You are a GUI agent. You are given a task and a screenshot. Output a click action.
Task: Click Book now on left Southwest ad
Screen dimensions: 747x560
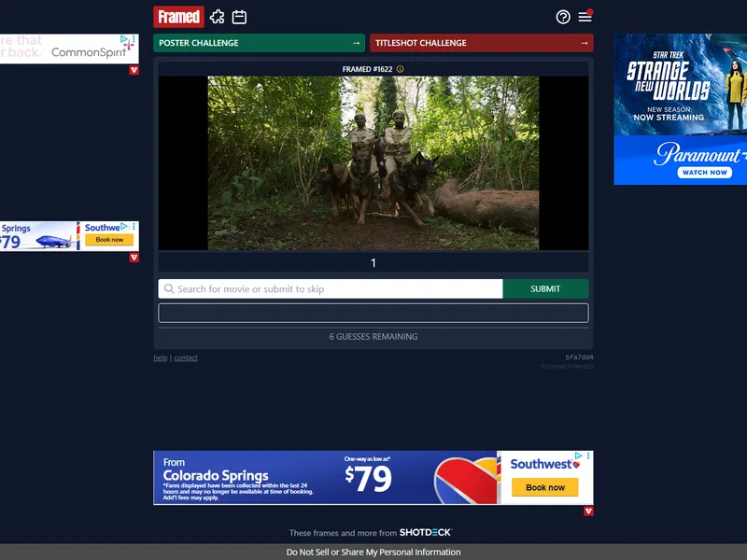click(x=109, y=240)
